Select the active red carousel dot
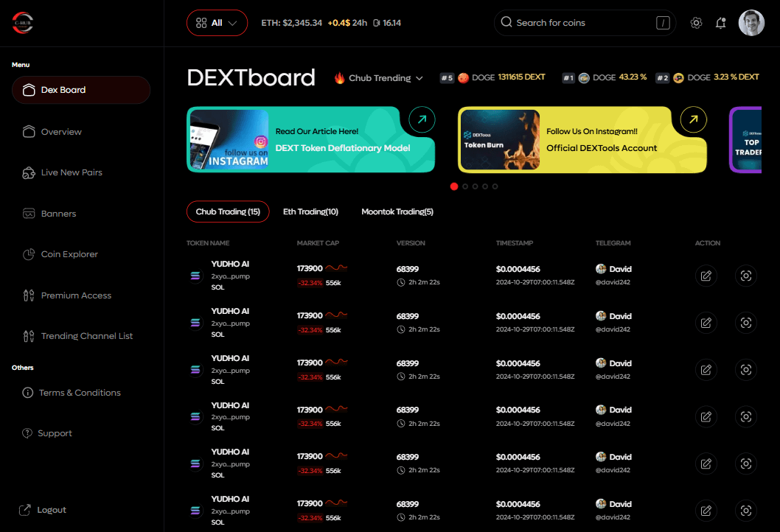 pyautogui.click(x=454, y=186)
